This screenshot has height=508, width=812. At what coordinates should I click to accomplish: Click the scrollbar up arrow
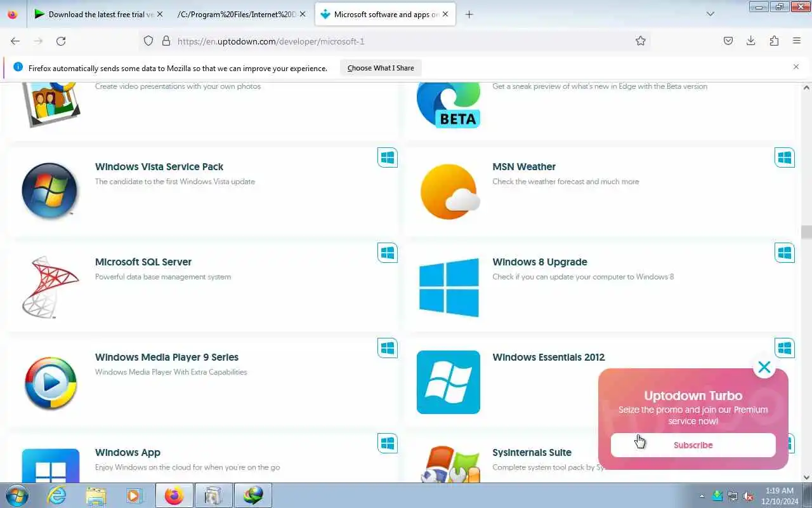(806, 87)
